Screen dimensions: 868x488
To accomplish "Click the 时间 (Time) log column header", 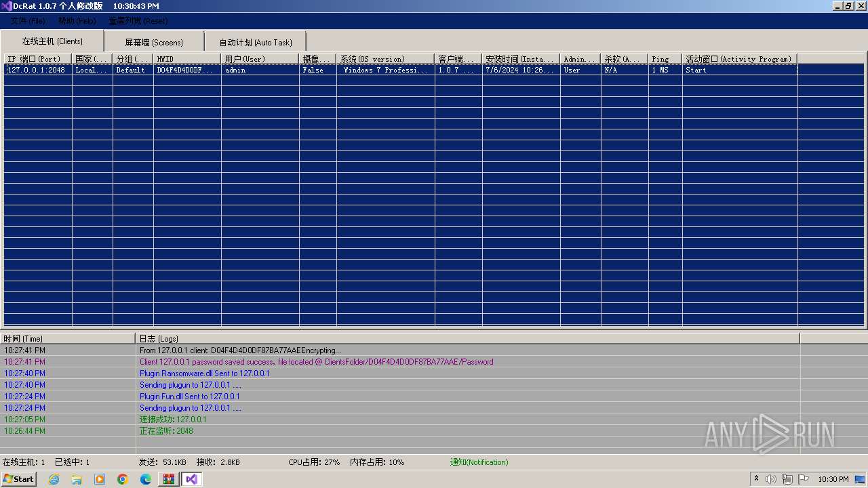I will pyautogui.click(x=68, y=338).
